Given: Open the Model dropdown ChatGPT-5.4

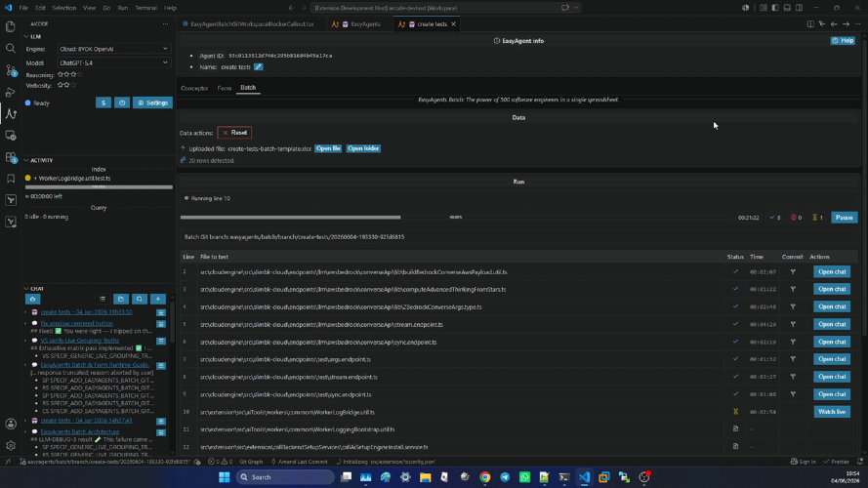Looking at the screenshot, I should tap(113, 63).
